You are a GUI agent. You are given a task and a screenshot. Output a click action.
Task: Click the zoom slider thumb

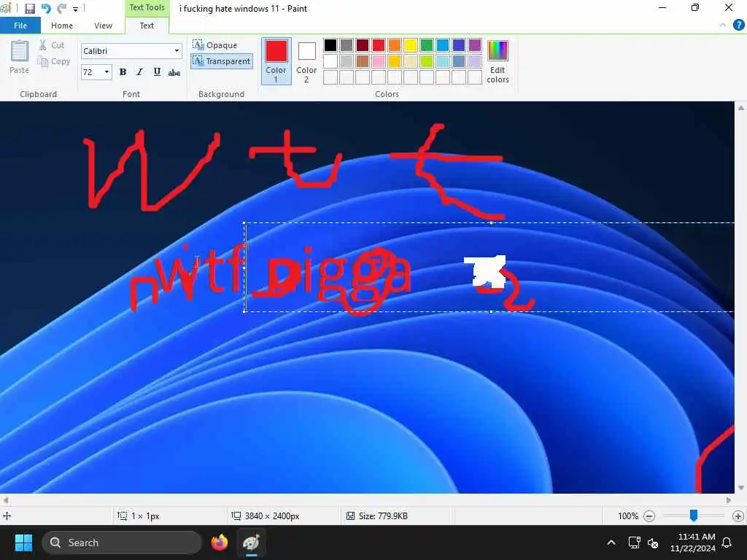[x=694, y=516]
